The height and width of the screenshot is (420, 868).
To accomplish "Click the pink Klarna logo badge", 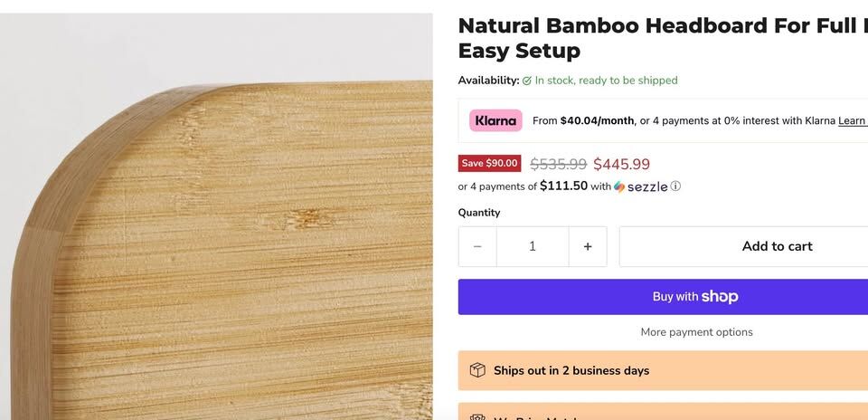I will [x=495, y=120].
